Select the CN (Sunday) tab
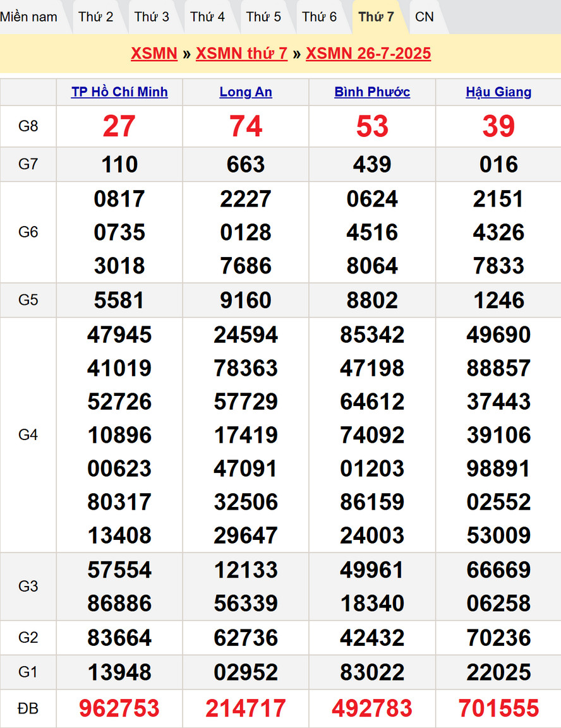Image resolution: width=561 pixels, height=728 pixels. pos(425,17)
